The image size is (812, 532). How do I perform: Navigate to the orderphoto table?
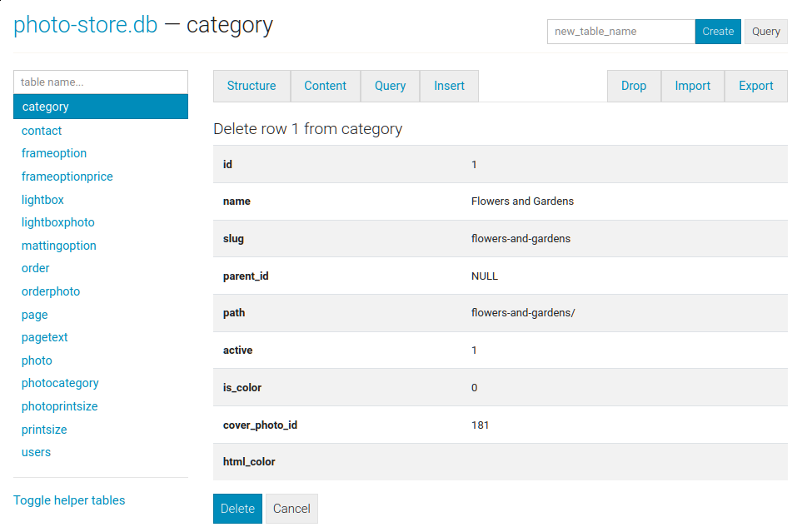point(51,291)
